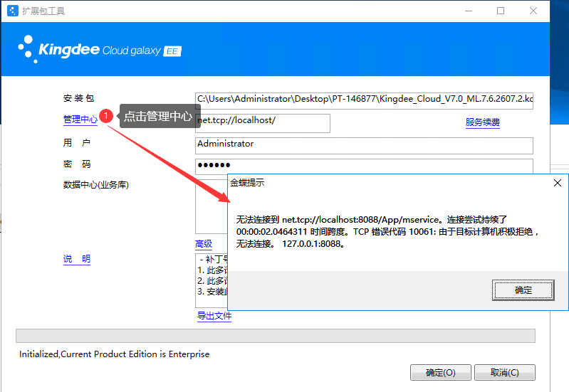Screen dimensions: 569x392
Task: Click the 用户 Administrator field
Action: (364, 145)
